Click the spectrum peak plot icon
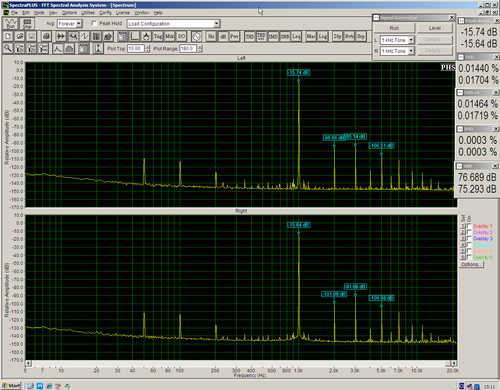The height and width of the screenshot is (390, 500). click(x=58, y=49)
